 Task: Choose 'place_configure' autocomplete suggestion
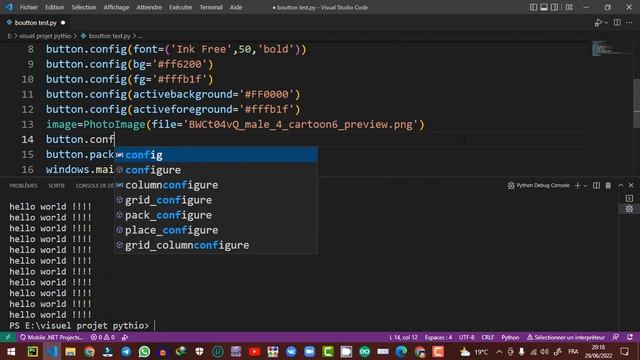[216, 230]
